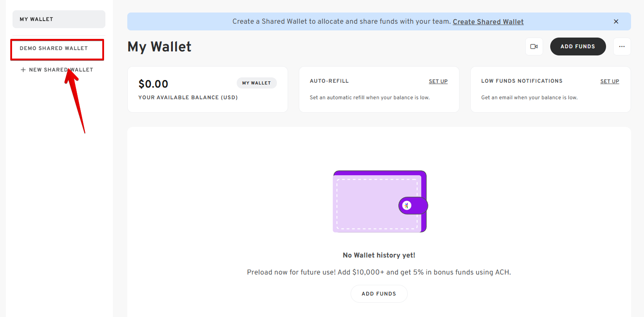Click the wallet clasp logo icon
The height and width of the screenshot is (317, 644).
[406, 205]
